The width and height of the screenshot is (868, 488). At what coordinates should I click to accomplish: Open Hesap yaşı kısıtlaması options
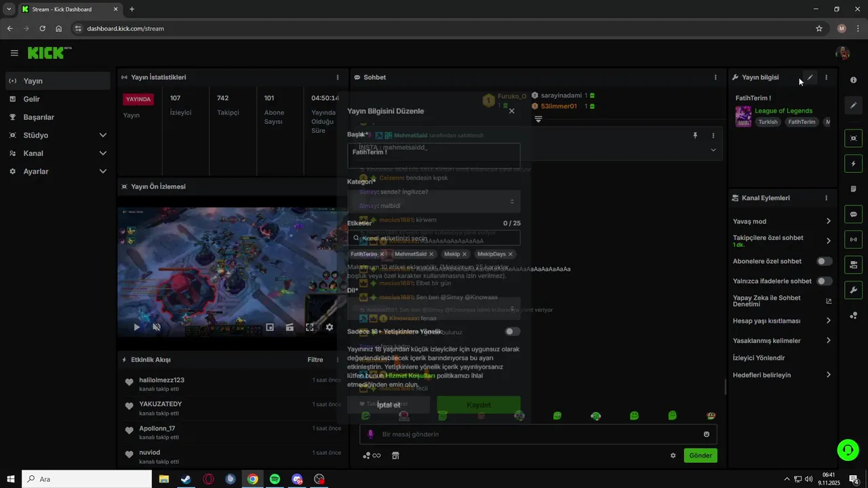tap(782, 321)
